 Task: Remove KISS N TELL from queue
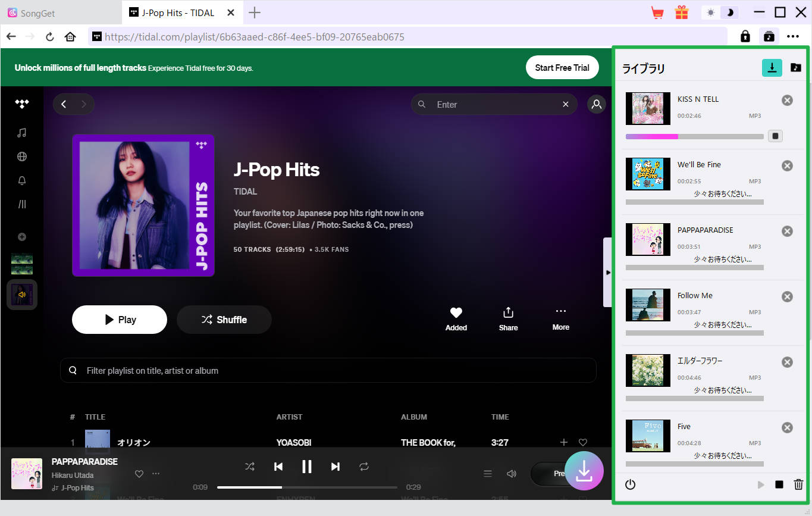coord(787,100)
